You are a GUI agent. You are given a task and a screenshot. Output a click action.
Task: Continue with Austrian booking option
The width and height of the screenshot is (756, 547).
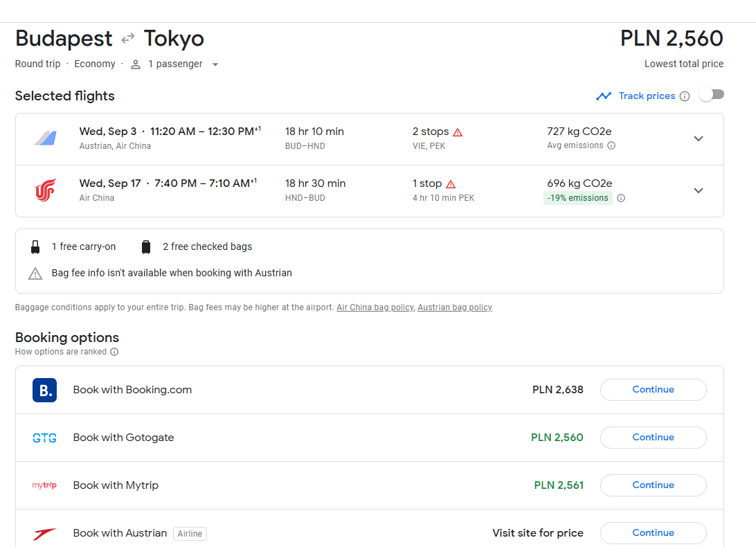pyautogui.click(x=654, y=533)
